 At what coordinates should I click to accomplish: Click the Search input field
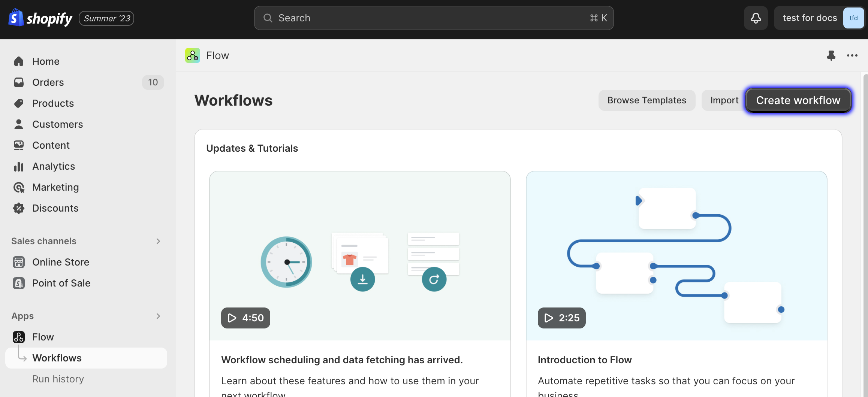(434, 18)
